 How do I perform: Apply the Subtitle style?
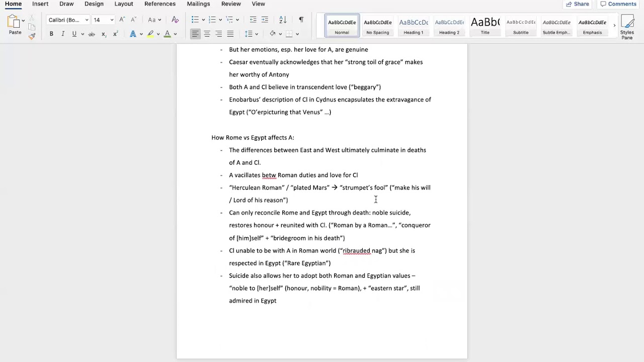[x=521, y=26]
